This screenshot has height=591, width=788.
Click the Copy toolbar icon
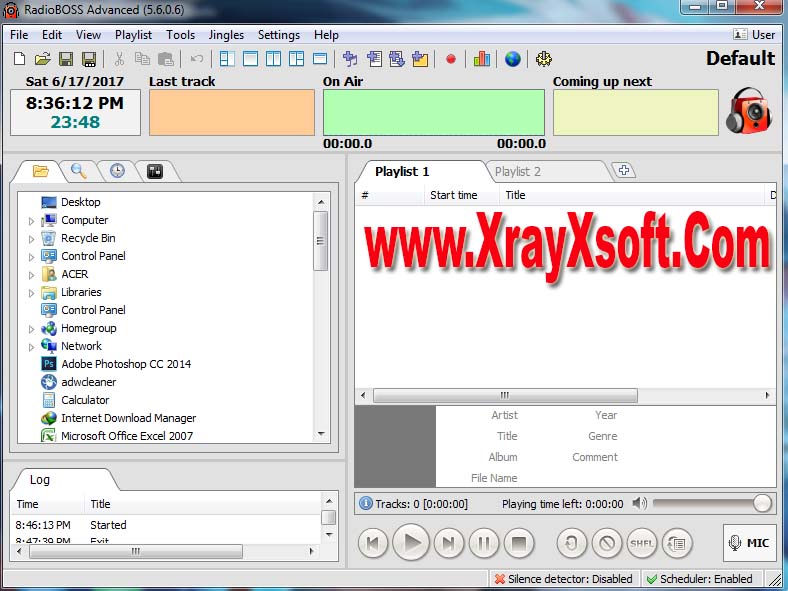(142, 59)
